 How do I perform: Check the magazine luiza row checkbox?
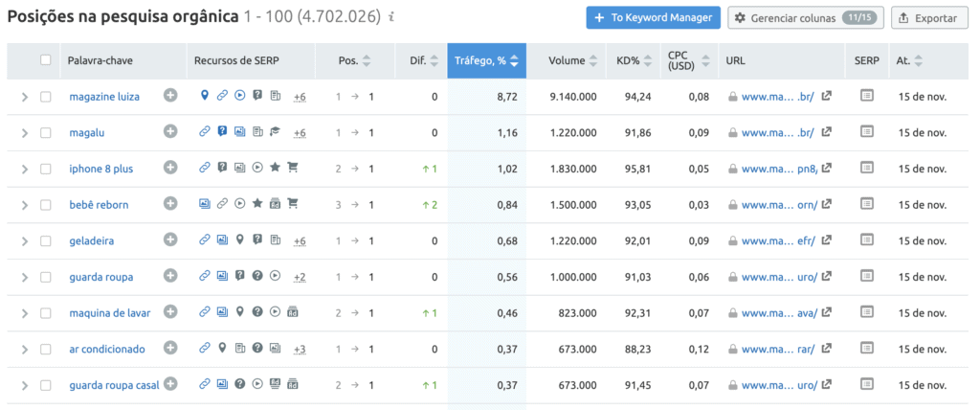46,97
